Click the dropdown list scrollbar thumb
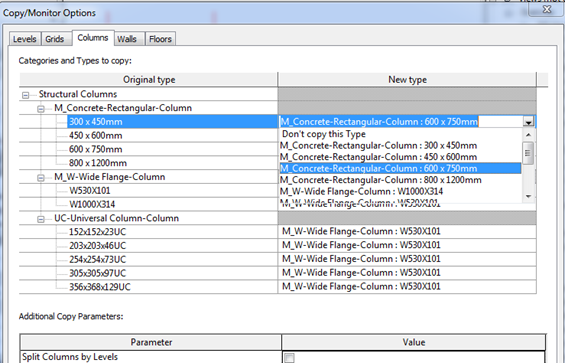The image size is (565, 363). (x=528, y=153)
